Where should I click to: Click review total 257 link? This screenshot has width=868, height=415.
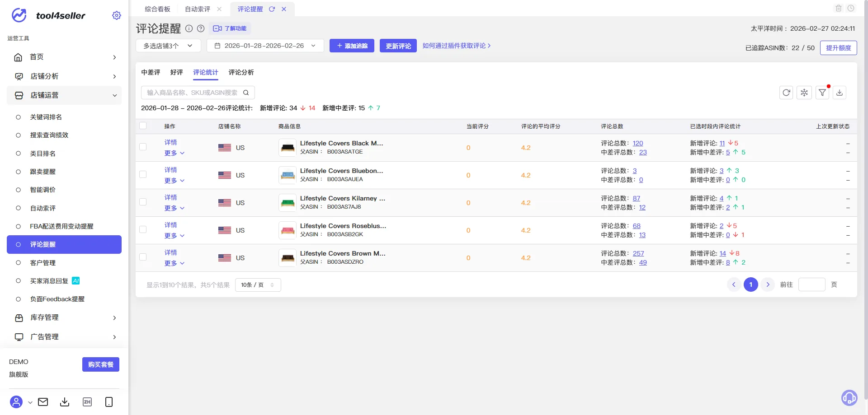coord(638,253)
